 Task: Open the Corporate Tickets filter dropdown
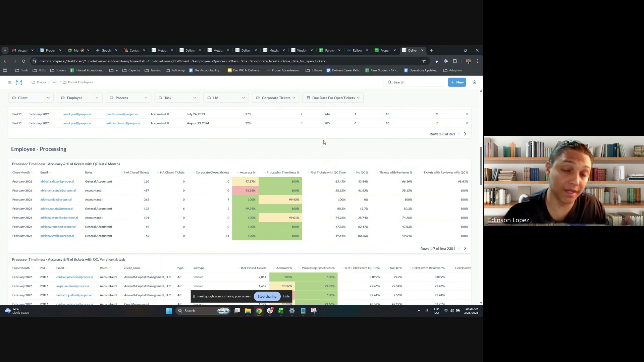(275, 98)
